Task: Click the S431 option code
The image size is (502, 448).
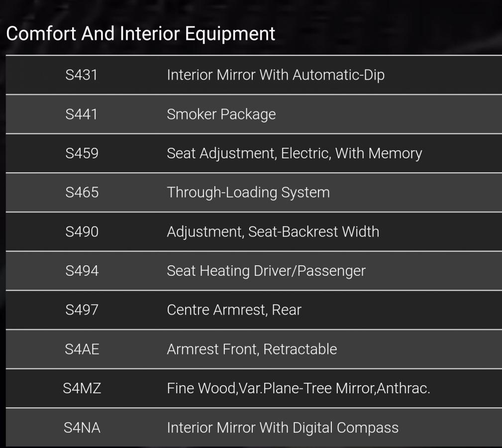Action: (x=82, y=75)
